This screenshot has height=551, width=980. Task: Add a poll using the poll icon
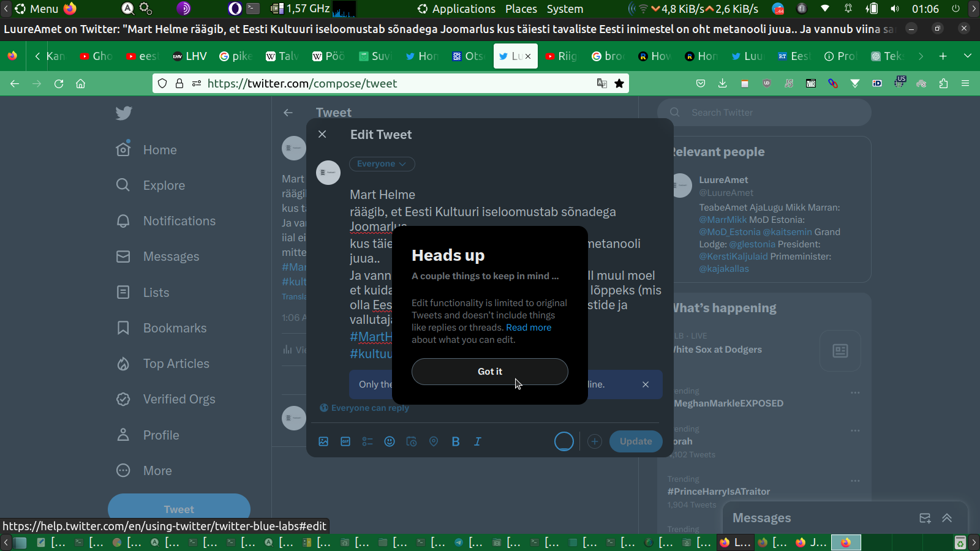pos(367,441)
